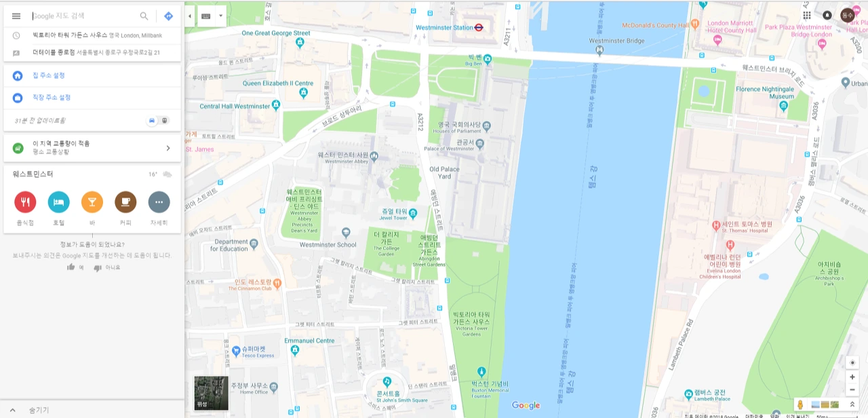The image size is (868, 418).
Task: Collapse the bottom 숨기기 panel arrow
Action: tap(12, 411)
